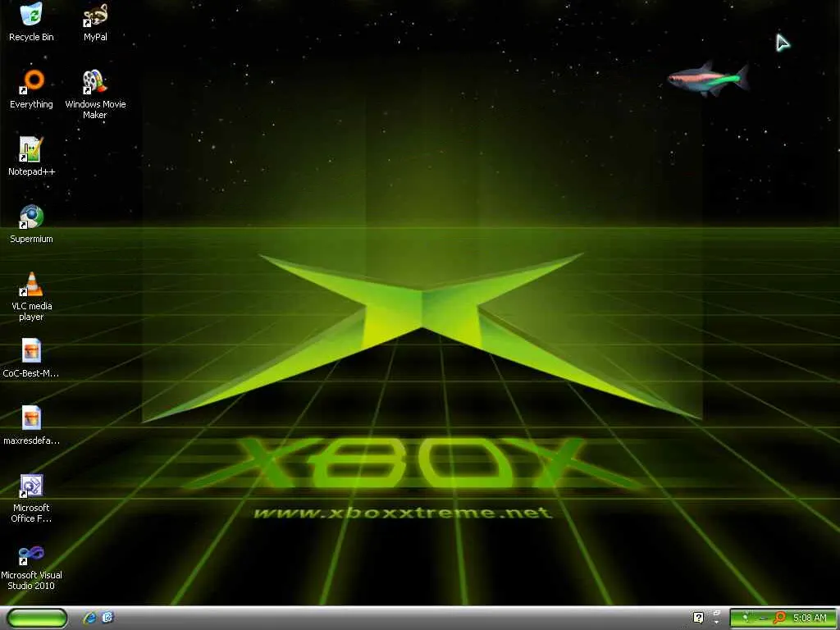Image resolution: width=840 pixels, height=630 pixels.
Task: Select the Microsoft Office F... shortcut
Action: tap(31, 498)
